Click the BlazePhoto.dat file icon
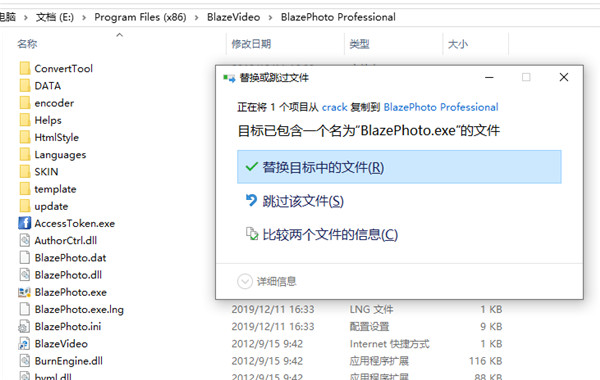Image resolution: width=600 pixels, height=380 pixels. (24, 258)
